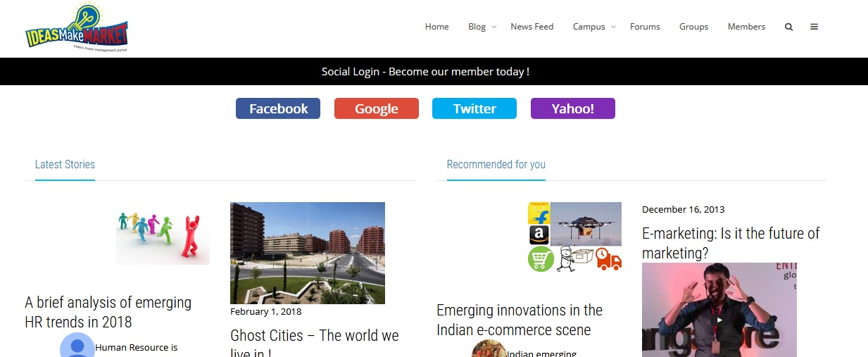The height and width of the screenshot is (357, 868).
Task: Log in with the Twitter button
Action: pos(474,108)
